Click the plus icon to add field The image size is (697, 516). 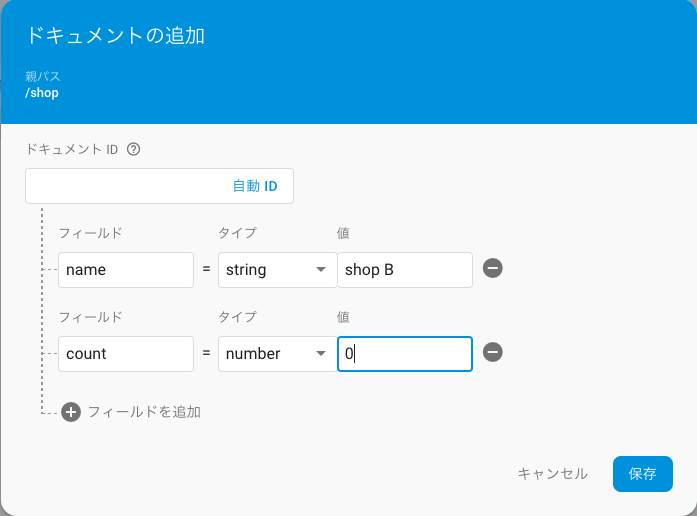click(x=71, y=412)
